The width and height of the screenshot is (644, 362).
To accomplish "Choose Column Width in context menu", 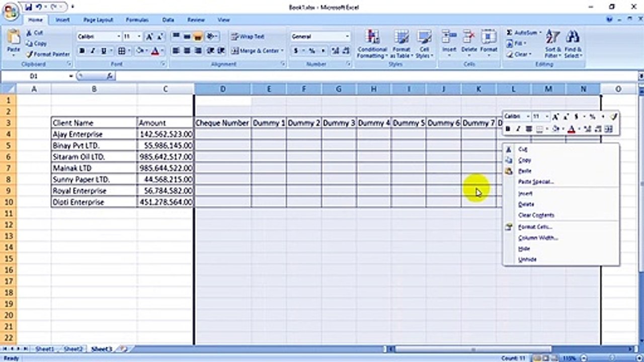I will 538,238.
